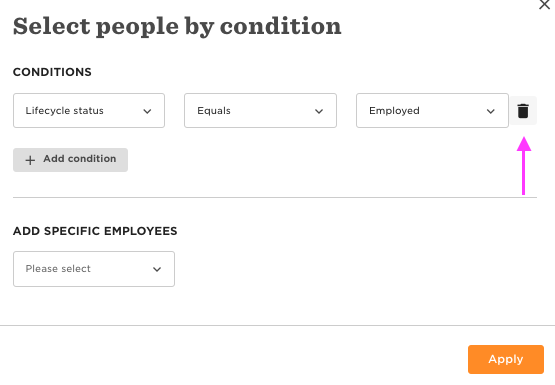This screenshot has width=555, height=385.
Task: Click the plus icon in Add condition
Action: coord(30,160)
